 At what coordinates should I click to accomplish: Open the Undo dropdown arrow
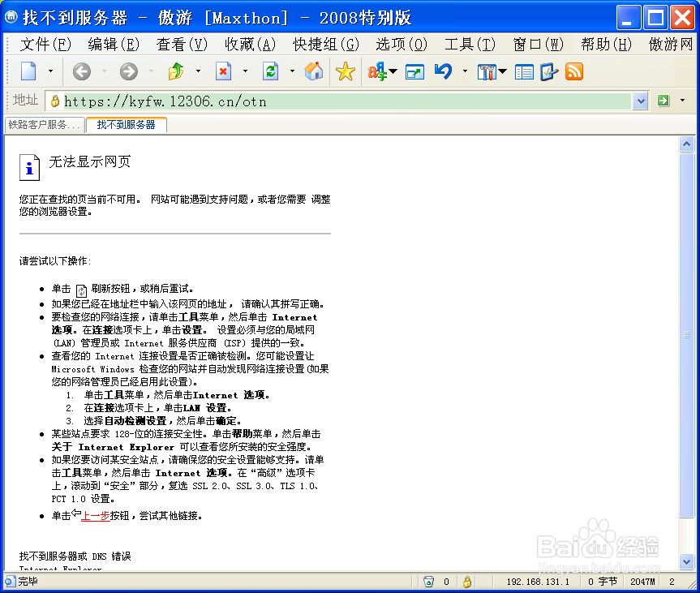click(x=465, y=71)
